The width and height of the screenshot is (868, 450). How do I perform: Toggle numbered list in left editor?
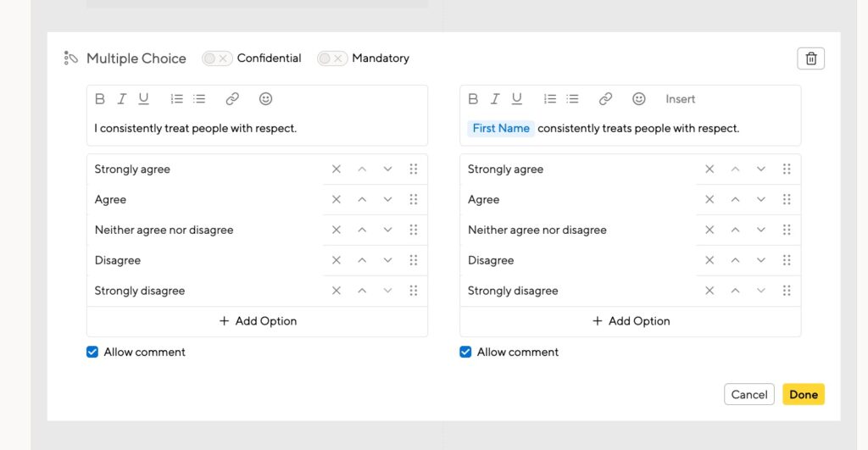(176, 99)
